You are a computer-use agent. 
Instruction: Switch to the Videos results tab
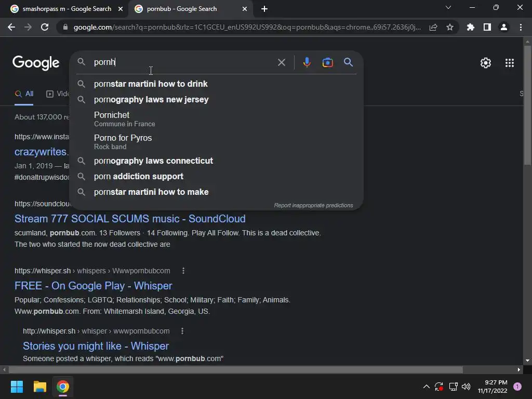coord(57,94)
